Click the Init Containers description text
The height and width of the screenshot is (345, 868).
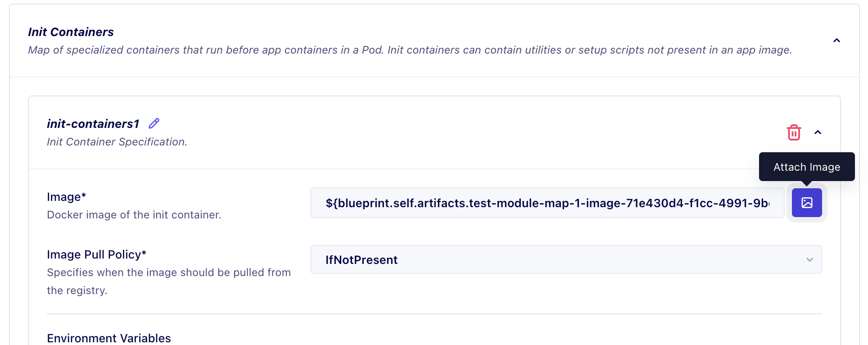click(x=410, y=50)
